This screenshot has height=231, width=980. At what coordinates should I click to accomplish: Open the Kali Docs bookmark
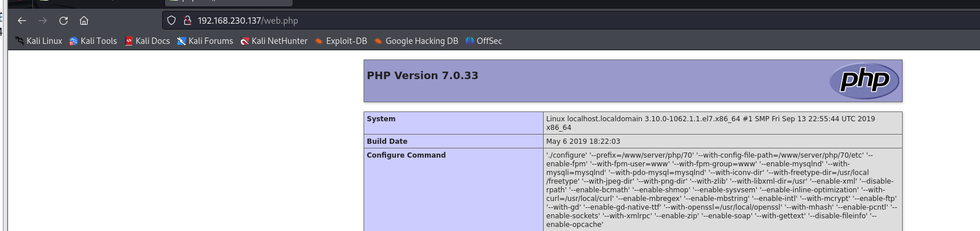[x=147, y=41]
